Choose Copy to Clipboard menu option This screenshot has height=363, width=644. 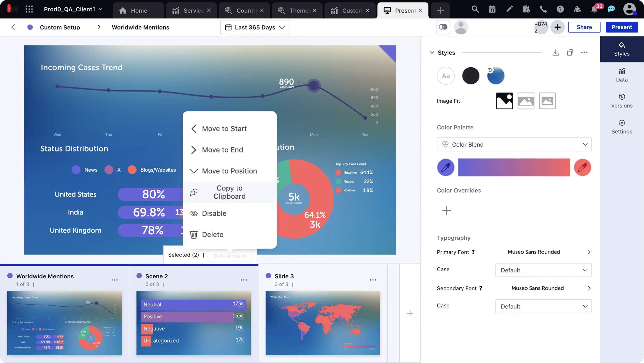(x=229, y=192)
